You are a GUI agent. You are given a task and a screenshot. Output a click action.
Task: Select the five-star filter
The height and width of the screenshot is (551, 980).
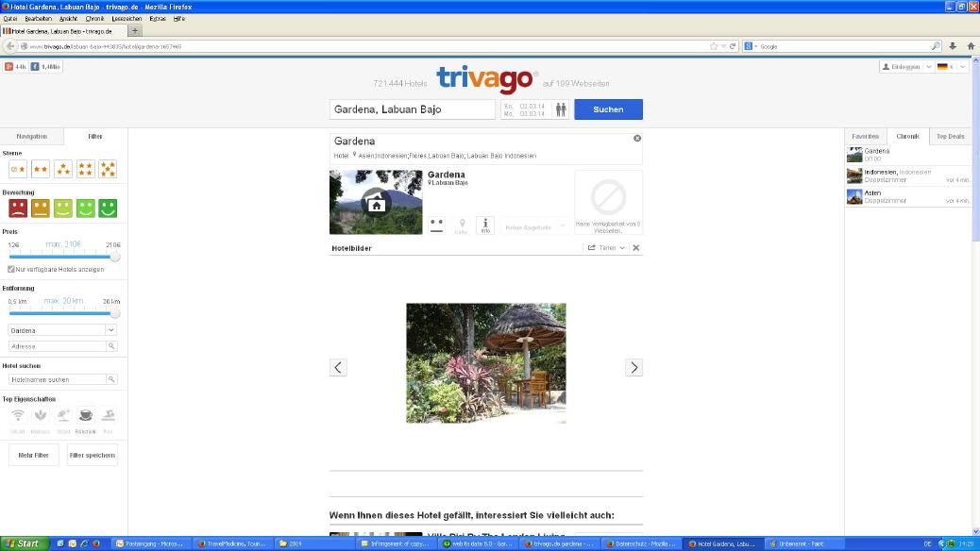tap(109, 169)
